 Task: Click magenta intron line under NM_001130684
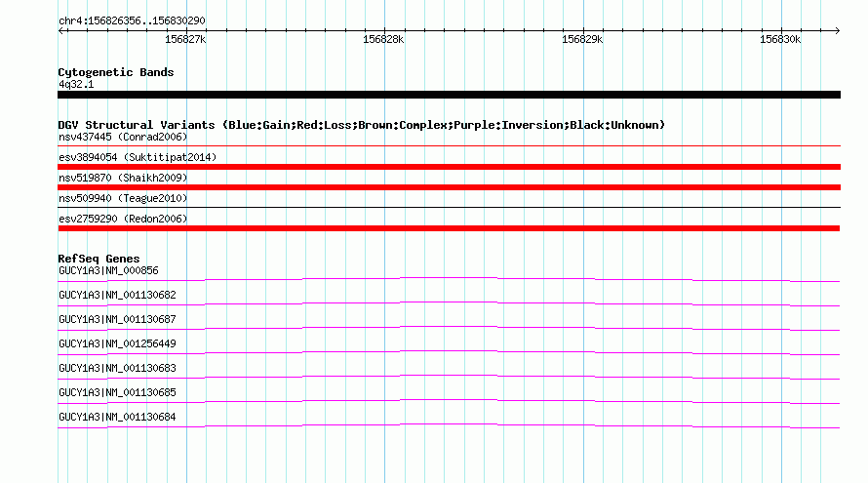(x=449, y=425)
